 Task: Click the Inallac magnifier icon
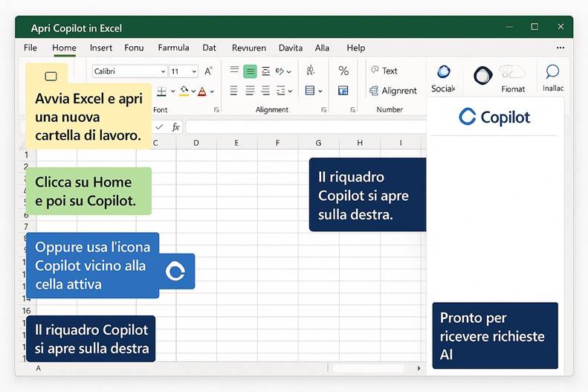[x=553, y=78]
